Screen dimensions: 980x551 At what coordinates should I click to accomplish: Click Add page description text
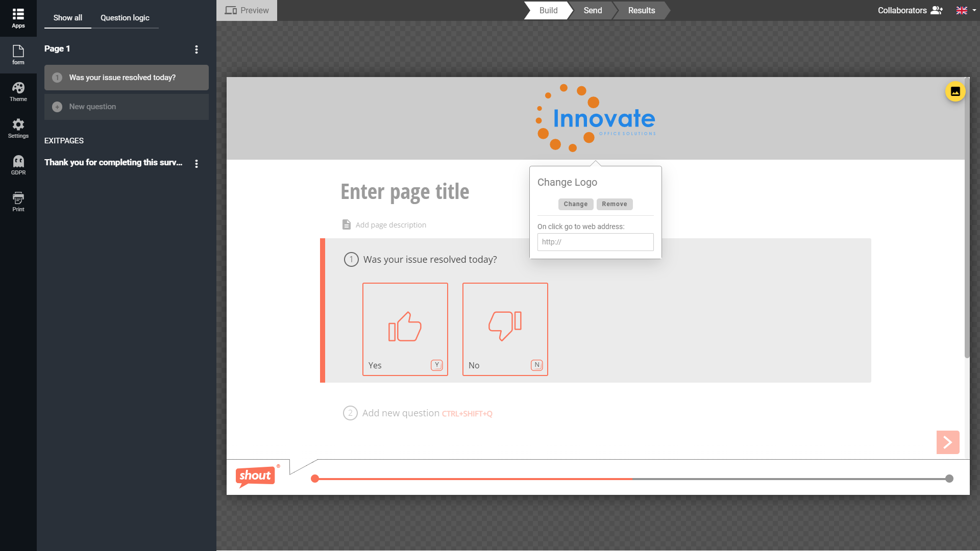coord(391,225)
